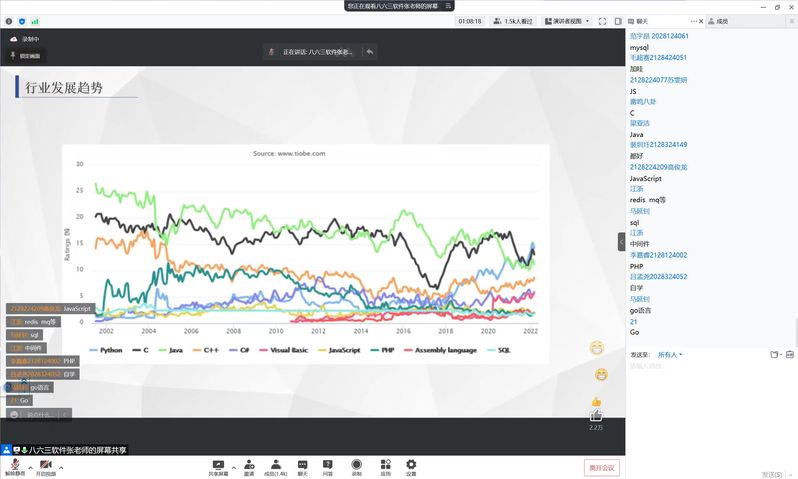This screenshot has width=798, height=479.
Task: Click the 聊天 chat icon in bottom toolbar
Action: coord(302,465)
